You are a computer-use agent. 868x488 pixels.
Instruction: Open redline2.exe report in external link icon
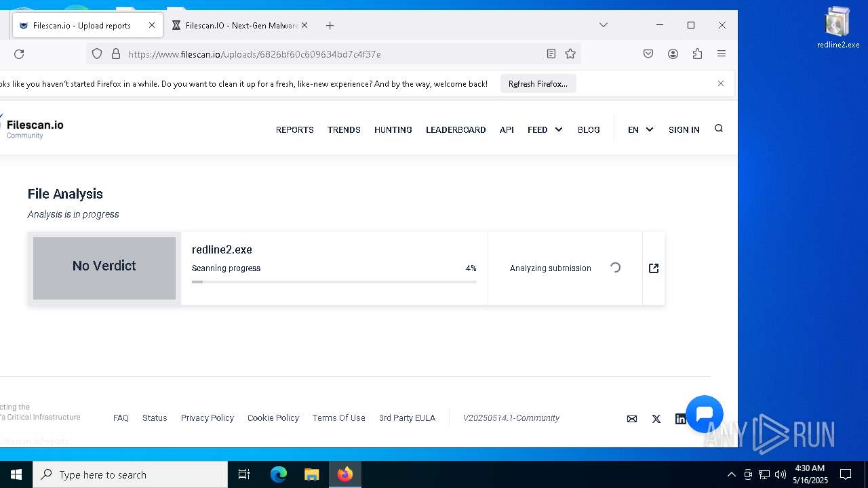[x=654, y=268]
